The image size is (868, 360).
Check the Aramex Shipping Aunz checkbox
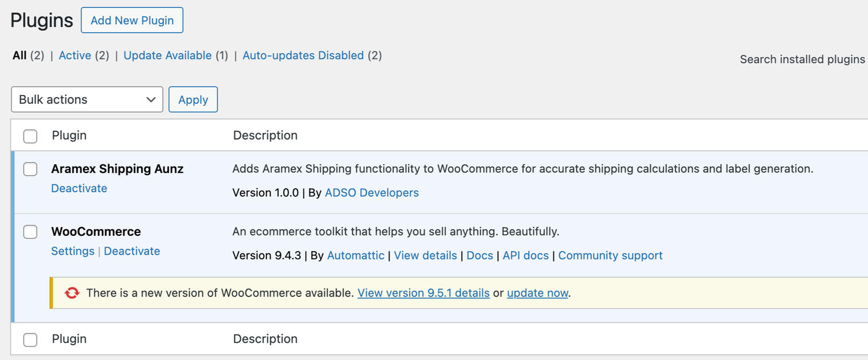[30, 169]
